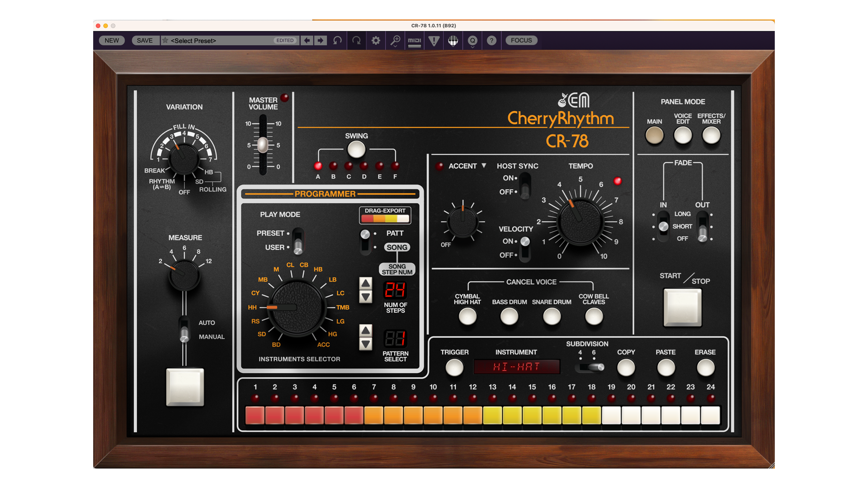
Task: Switch to the EFFECTS/MIXER panel
Action: (711, 135)
